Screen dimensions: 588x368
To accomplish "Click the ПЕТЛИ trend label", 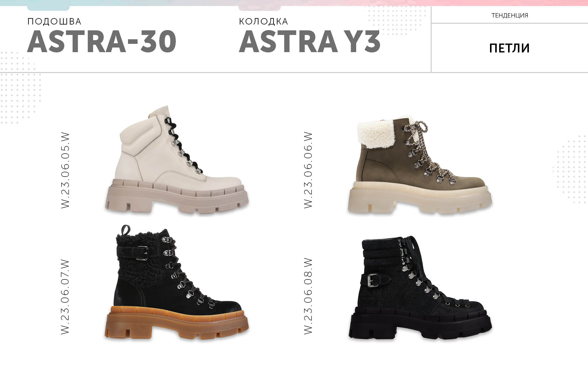I will pos(509,48).
